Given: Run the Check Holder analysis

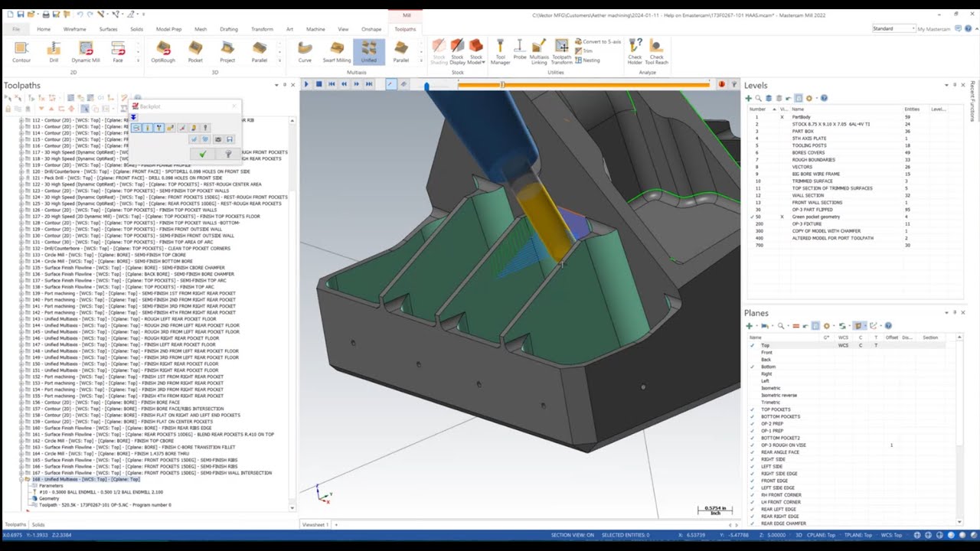Looking at the screenshot, I should click(635, 51).
